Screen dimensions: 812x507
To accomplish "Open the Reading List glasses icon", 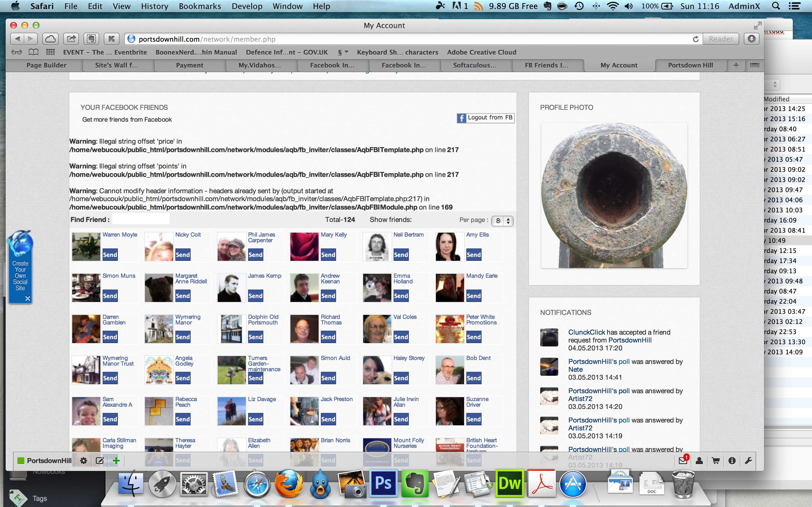I will point(17,52).
